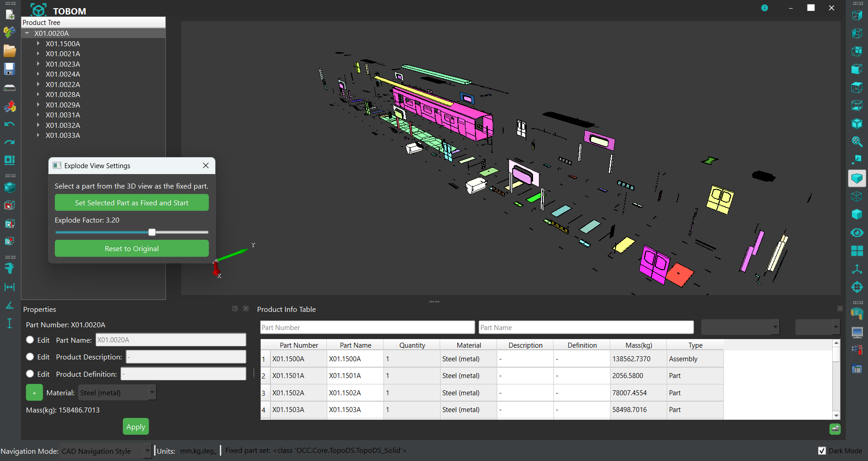Expand the X01.1500A tree node
The height and width of the screenshot is (461, 868).
[39, 44]
